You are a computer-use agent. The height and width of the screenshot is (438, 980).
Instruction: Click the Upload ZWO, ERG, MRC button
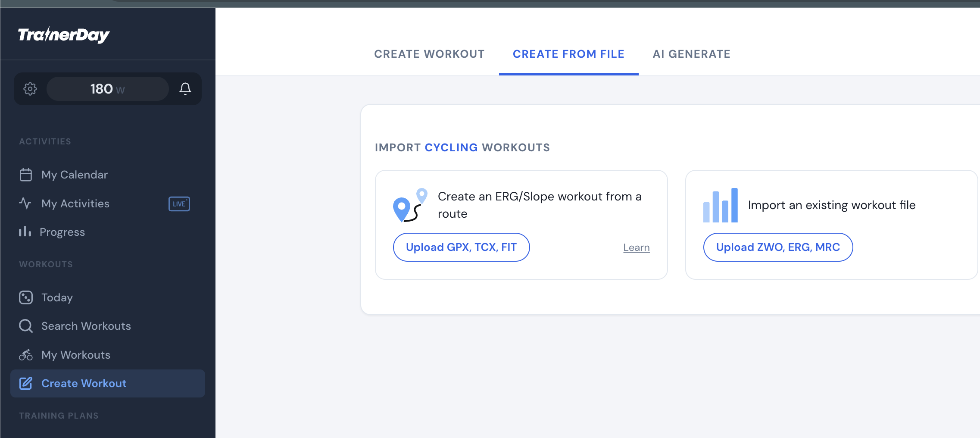point(778,247)
